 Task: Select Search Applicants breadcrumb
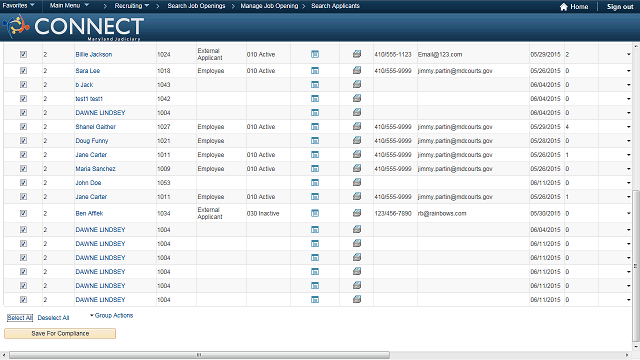pyautogui.click(x=336, y=6)
